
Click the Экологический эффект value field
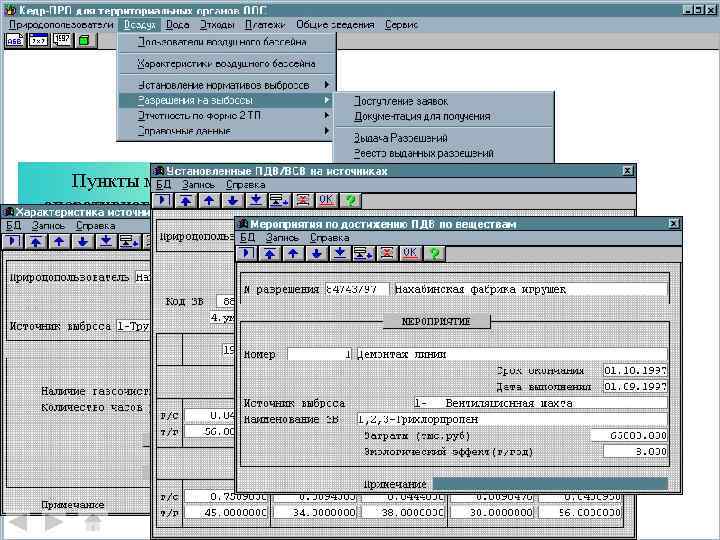click(636, 451)
